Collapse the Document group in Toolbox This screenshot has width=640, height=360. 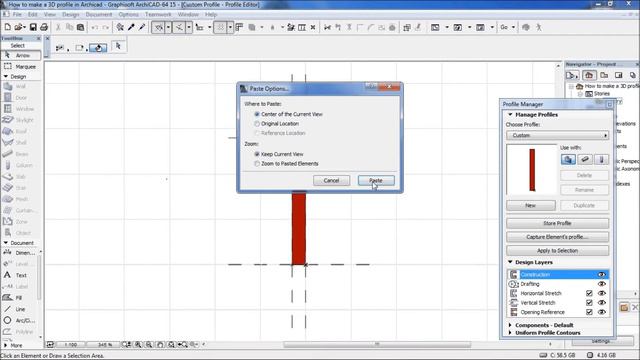6,243
